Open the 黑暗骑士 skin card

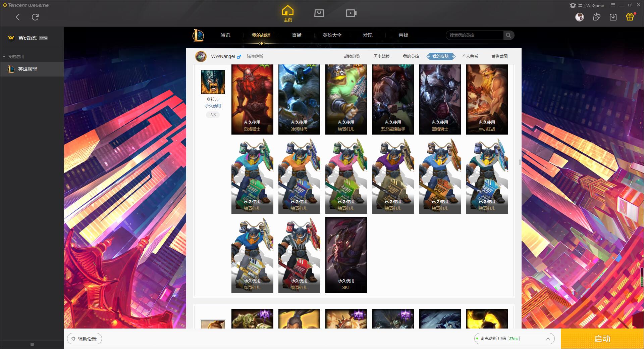[x=440, y=99]
